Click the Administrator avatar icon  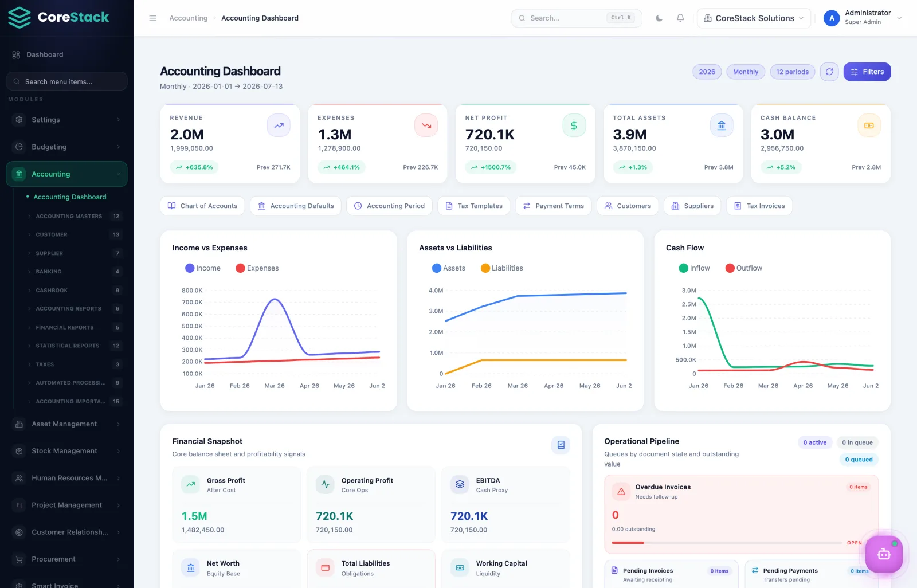coord(832,18)
